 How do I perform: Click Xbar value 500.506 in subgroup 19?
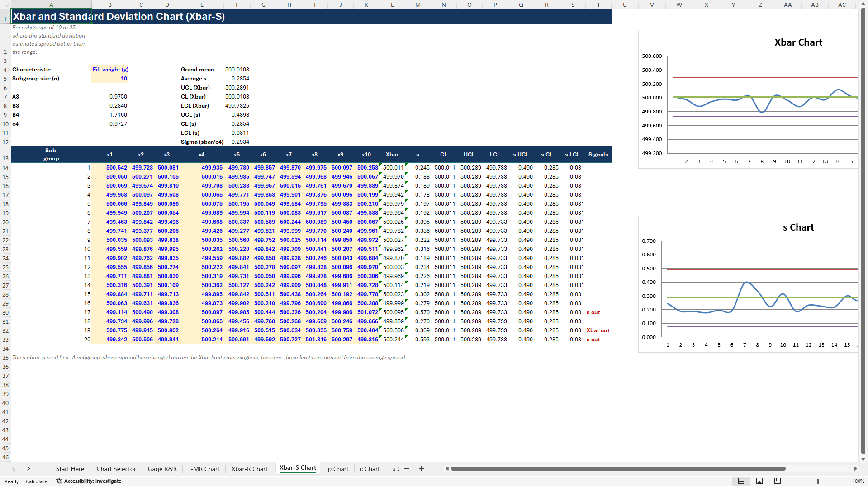click(392, 330)
